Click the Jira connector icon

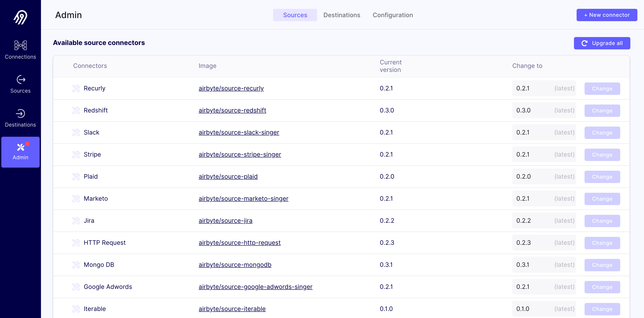[76, 221]
